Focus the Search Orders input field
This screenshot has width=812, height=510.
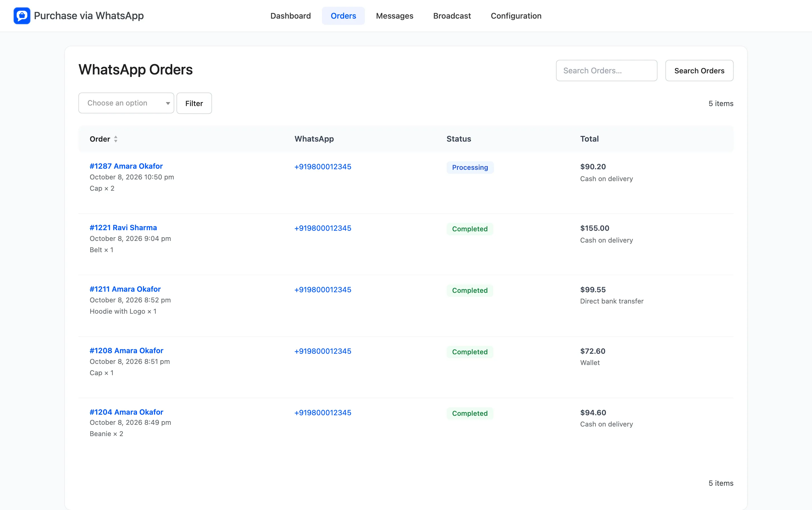[x=606, y=71]
